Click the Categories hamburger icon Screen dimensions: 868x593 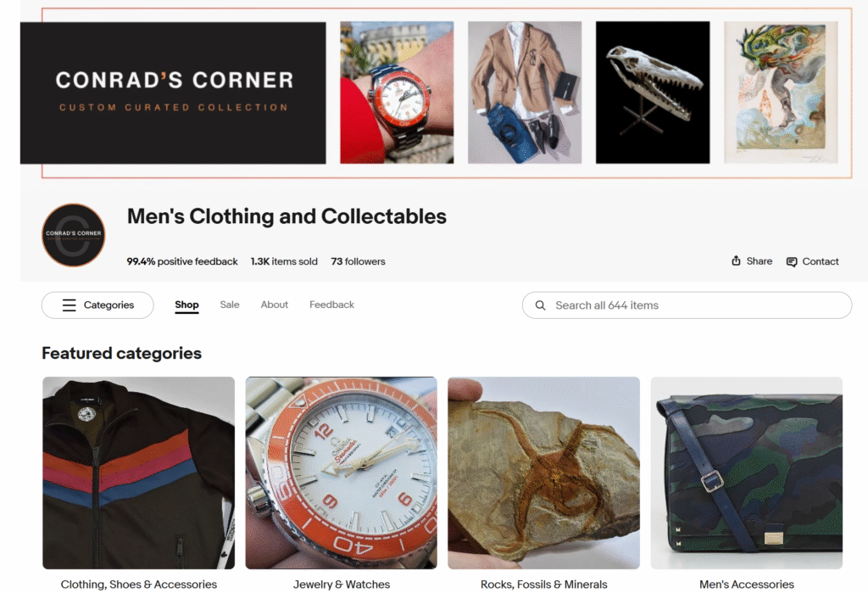click(70, 305)
